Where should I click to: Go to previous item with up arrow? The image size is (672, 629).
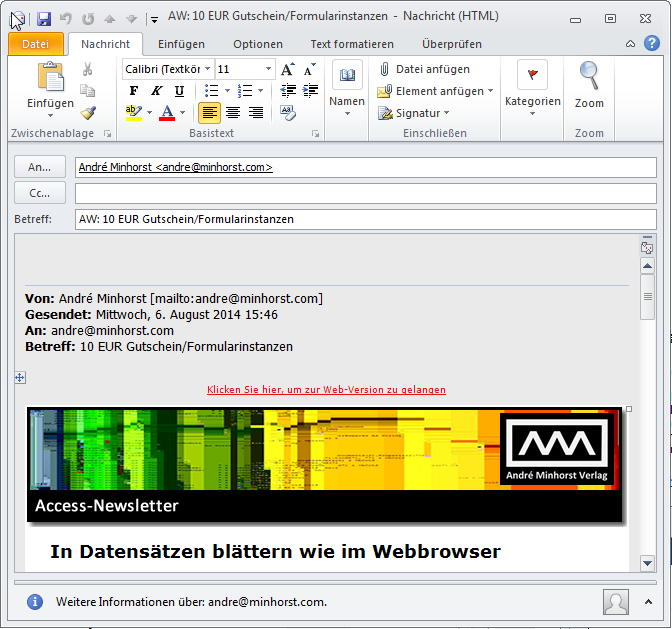[110, 19]
